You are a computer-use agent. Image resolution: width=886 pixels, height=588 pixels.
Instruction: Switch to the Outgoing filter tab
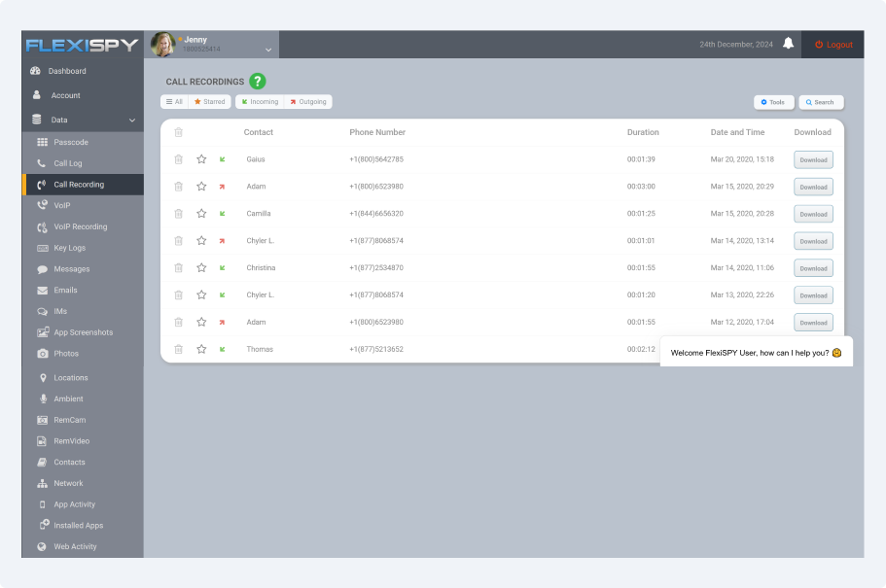click(x=307, y=101)
